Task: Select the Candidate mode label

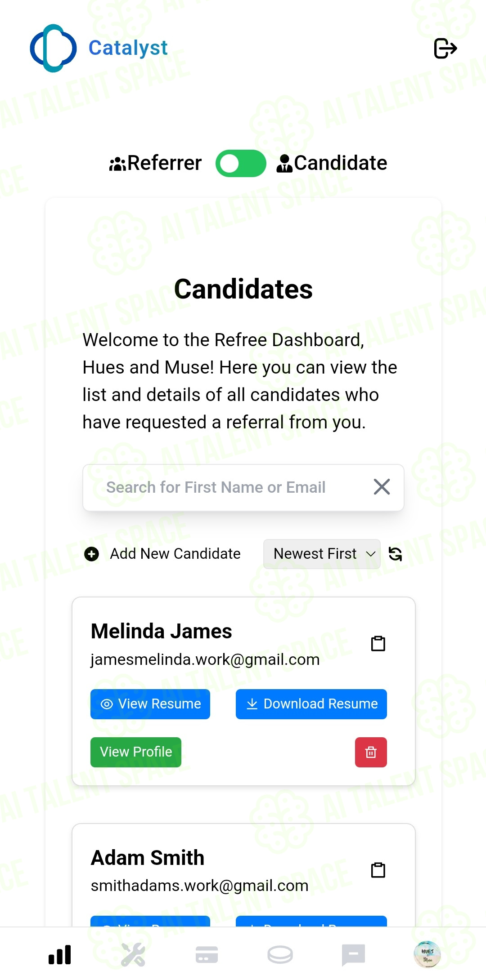Action: [x=332, y=163]
